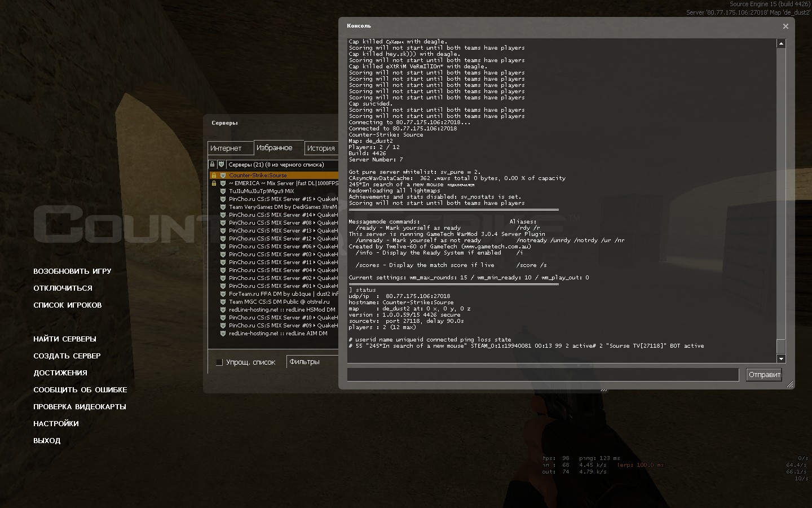Click shield icon of Team VeryGames DM server
812x508 pixels.
[x=223, y=207]
